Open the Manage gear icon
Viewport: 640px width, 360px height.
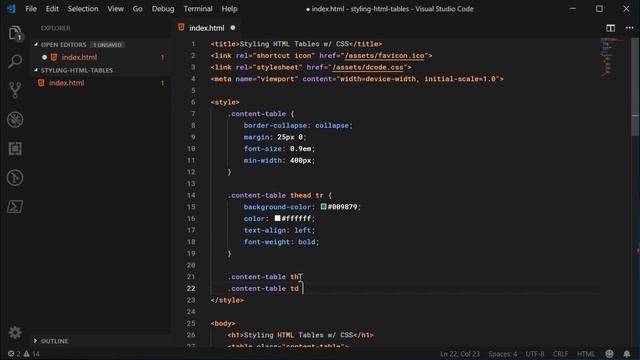tap(15, 333)
